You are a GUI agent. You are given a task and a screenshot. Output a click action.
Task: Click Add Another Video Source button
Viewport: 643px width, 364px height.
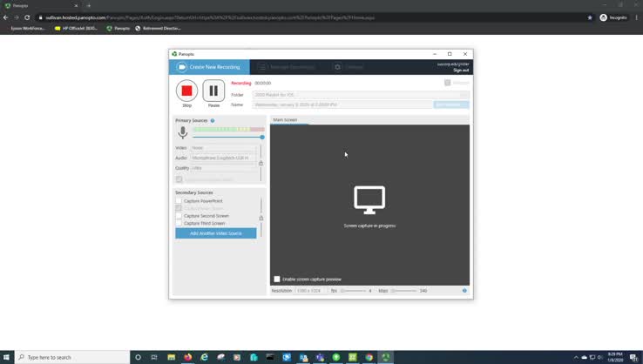click(x=216, y=233)
